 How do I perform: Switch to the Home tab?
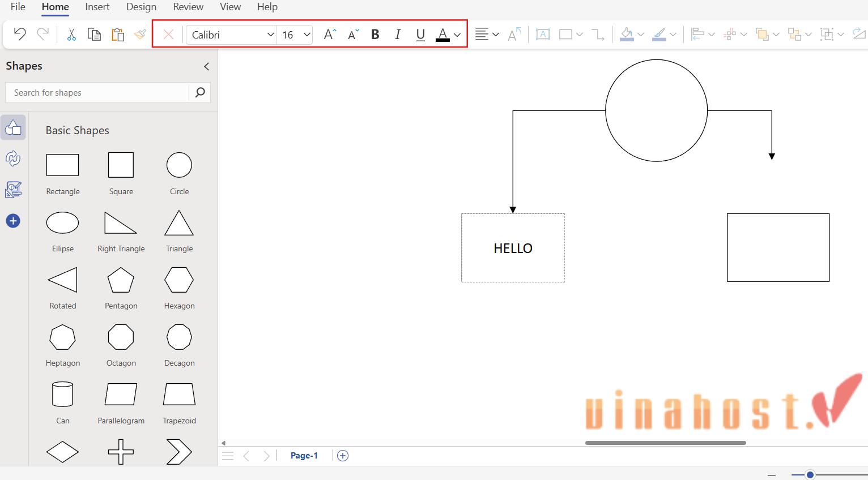click(55, 7)
